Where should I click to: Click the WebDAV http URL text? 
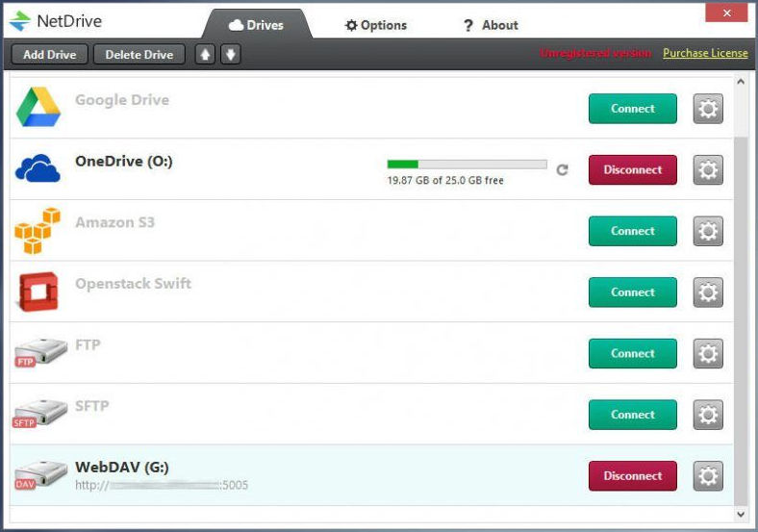tap(162, 485)
